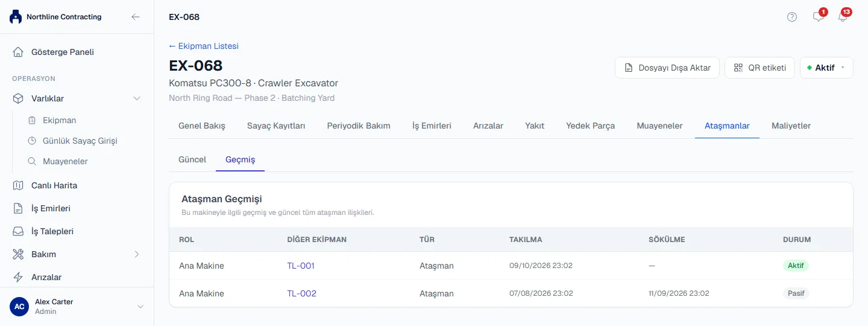
Task: Switch to the Genel Bakış tab
Action: point(202,126)
